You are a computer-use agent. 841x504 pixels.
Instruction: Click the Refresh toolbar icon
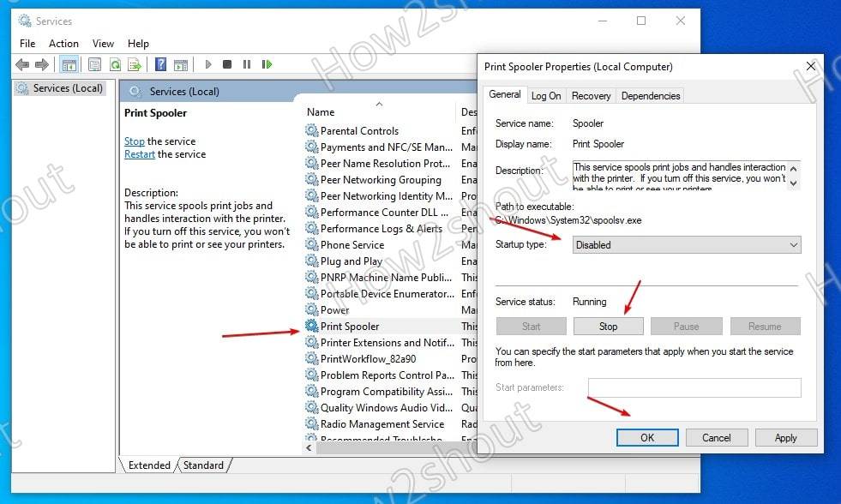tap(116, 65)
